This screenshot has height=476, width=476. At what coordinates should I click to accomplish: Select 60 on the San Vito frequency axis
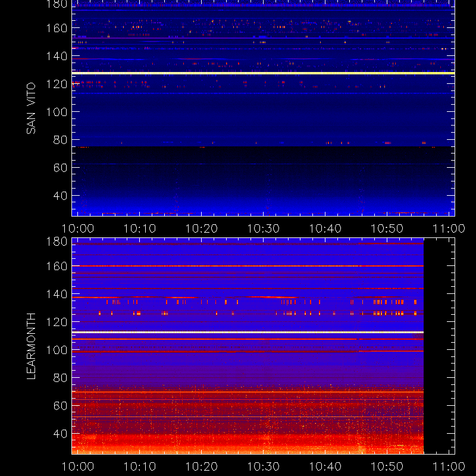click(x=60, y=168)
